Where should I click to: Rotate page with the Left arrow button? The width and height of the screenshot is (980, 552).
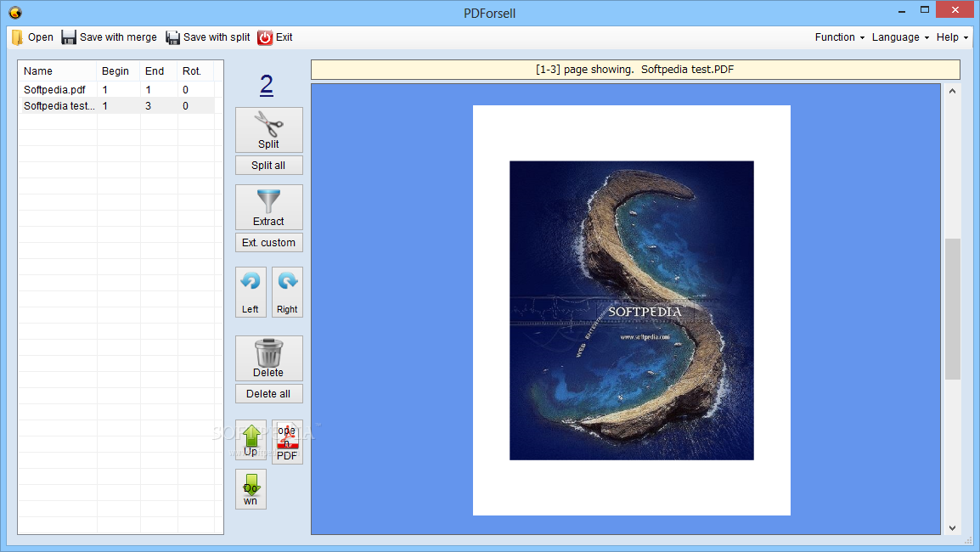pyautogui.click(x=251, y=292)
